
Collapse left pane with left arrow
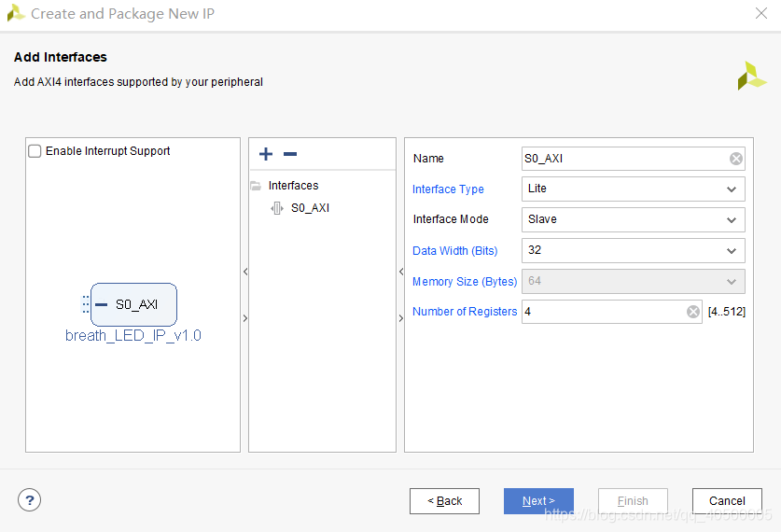click(245, 272)
